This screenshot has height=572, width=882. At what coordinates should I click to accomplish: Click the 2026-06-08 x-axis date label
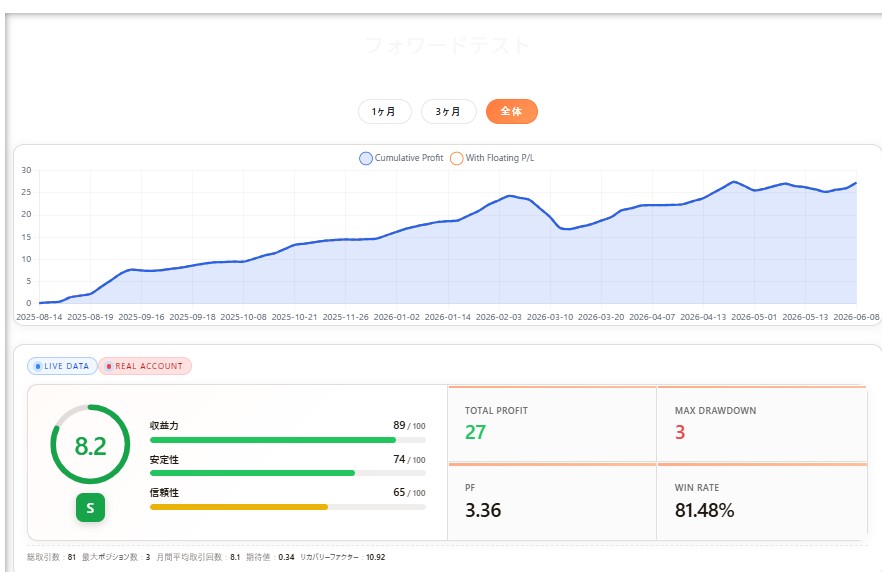point(856,317)
